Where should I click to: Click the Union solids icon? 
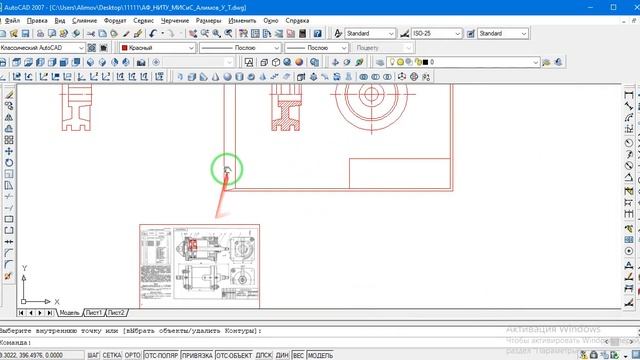363,77
